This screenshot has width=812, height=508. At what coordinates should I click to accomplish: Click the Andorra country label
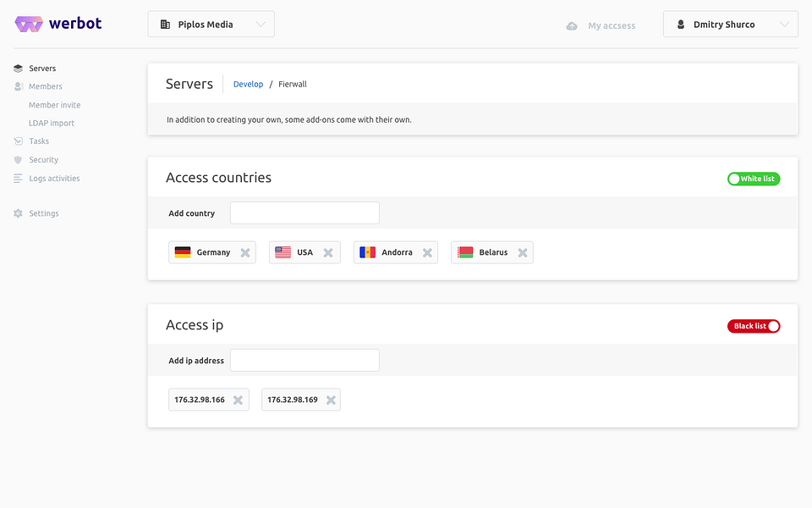click(398, 252)
